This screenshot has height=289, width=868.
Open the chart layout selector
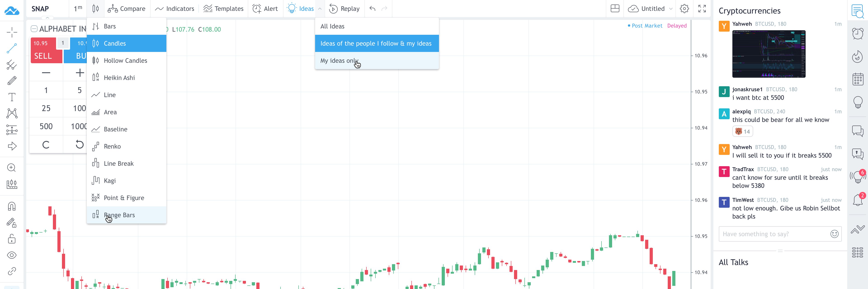(x=615, y=8)
